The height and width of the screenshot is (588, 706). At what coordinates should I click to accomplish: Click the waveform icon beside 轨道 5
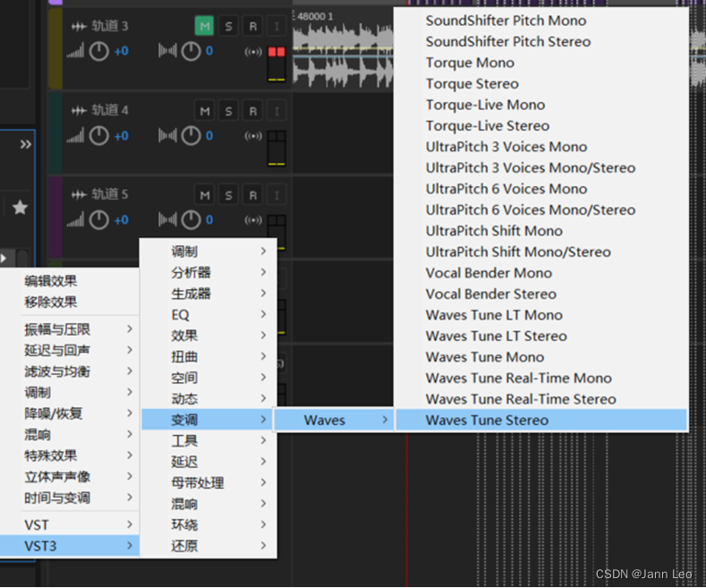(x=79, y=195)
